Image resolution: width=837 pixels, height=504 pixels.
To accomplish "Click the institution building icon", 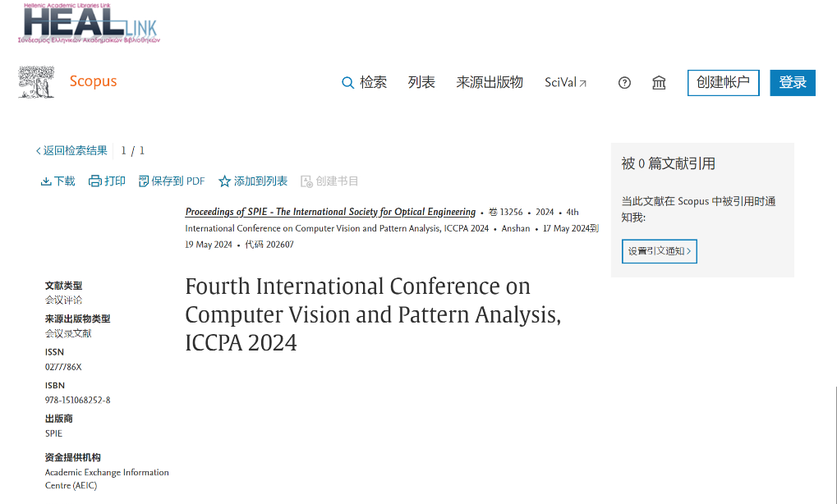I will pyautogui.click(x=659, y=83).
